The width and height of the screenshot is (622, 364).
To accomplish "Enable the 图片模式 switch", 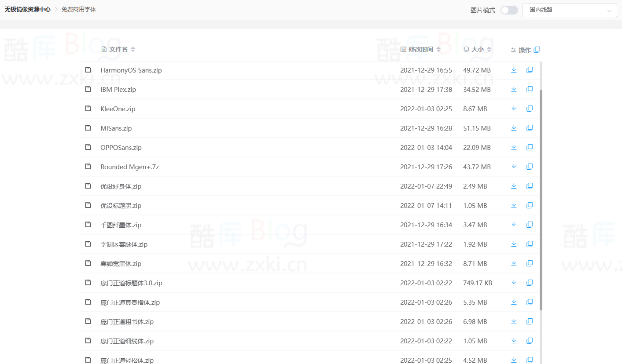I will coord(509,10).
